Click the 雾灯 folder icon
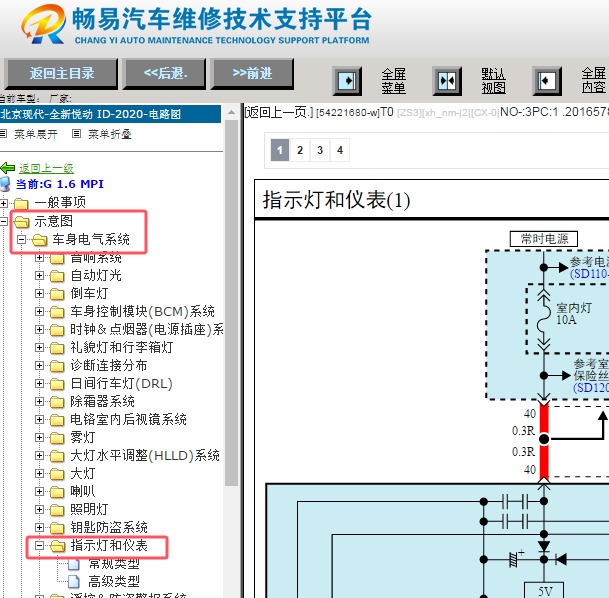 coord(57,438)
